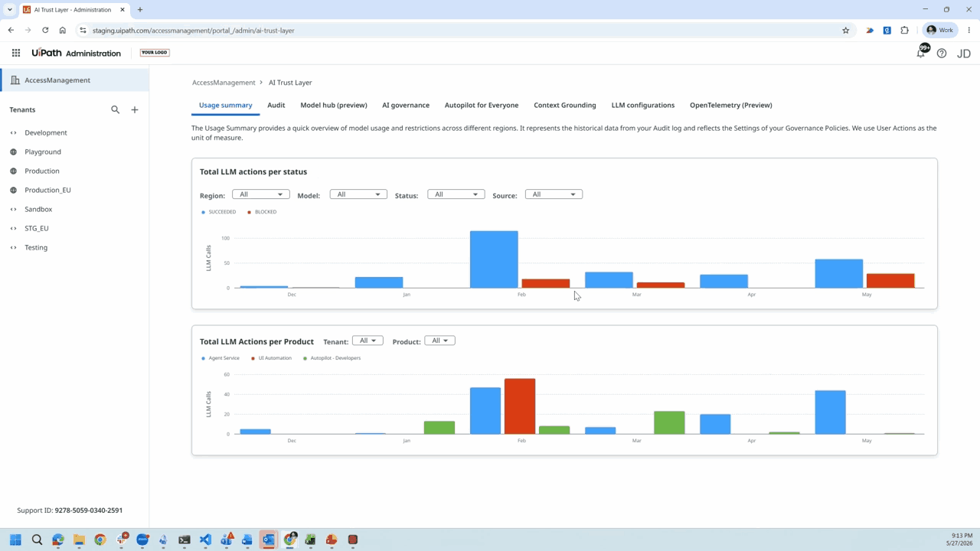Open the Status dropdown
Viewport: 980px width, 551px height.
(x=456, y=194)
